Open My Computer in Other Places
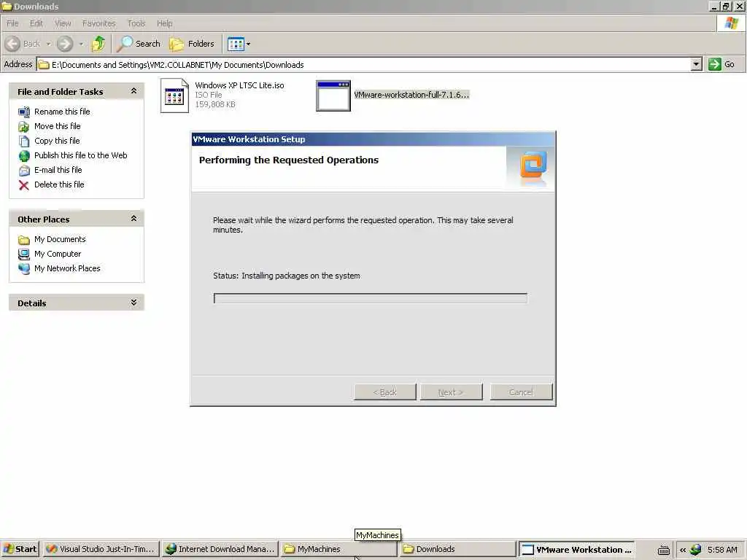 58,254
